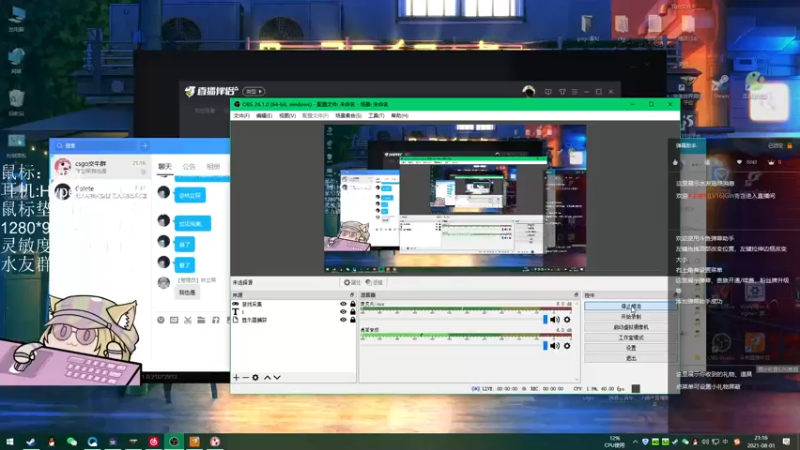Screen dimensions: 800x450
Task: Click the scissors screenshot icon in chat toolbar
Action: [x=188, y=320]
